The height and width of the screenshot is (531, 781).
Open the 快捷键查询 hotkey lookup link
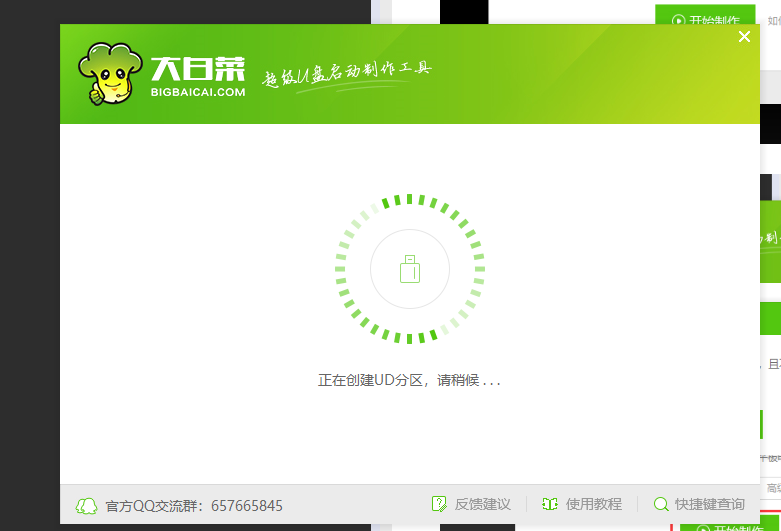point(710,504)
